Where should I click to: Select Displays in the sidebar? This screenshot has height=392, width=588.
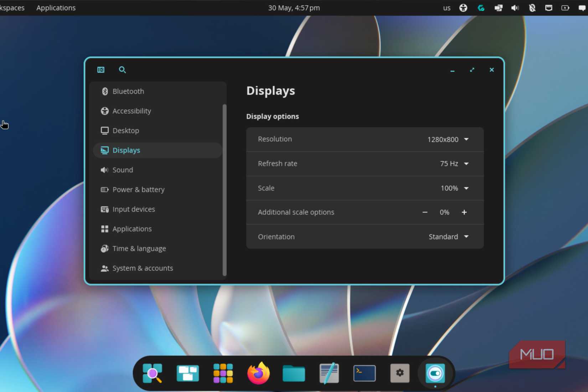point(158,150)
